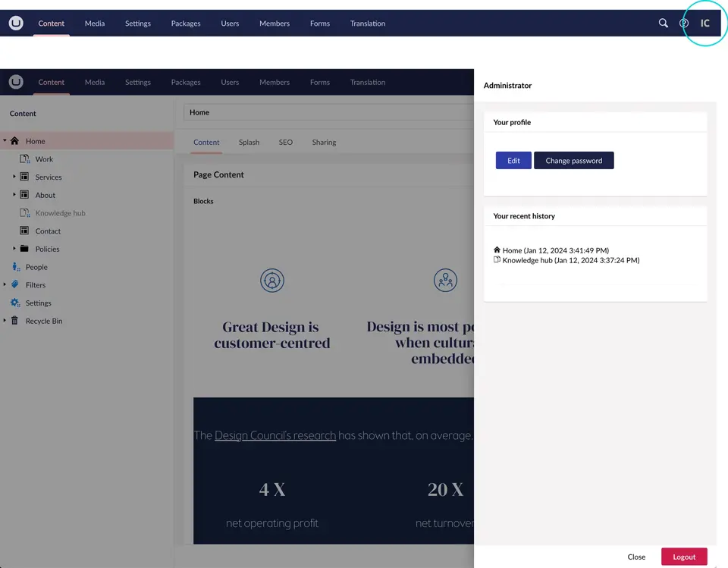Expand the About tree node
This screenshot has width=728, height=568.
click(x=14, y=195)
